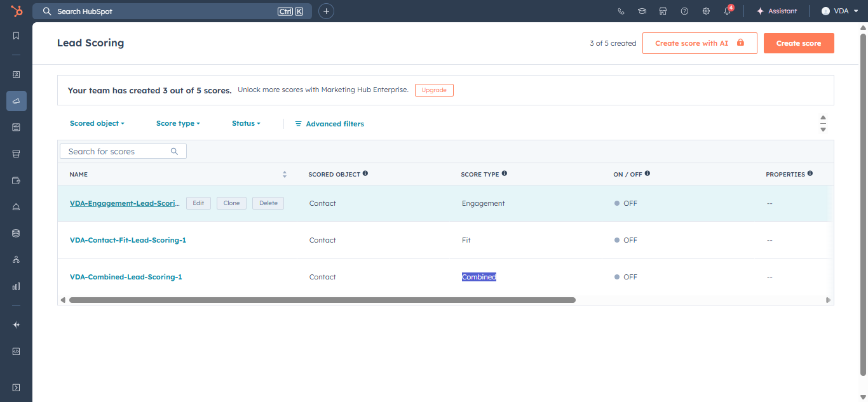Expand the Score type filter

coord(178,123)
